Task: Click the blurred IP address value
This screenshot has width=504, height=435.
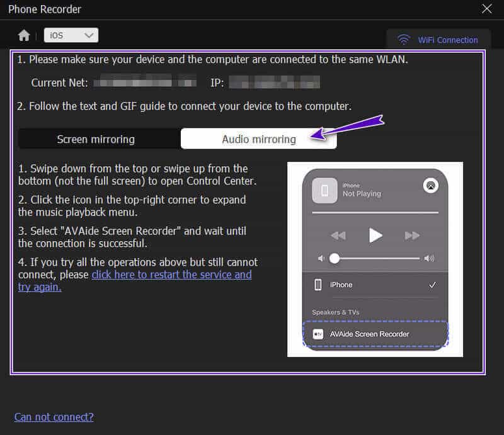Action: pyautogui.click(x=274, y=82)
